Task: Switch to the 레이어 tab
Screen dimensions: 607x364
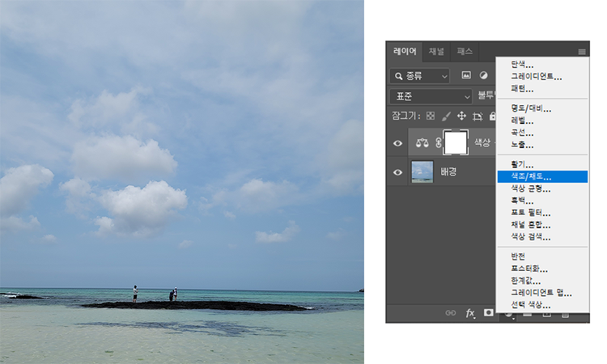Action: [405, 52]
